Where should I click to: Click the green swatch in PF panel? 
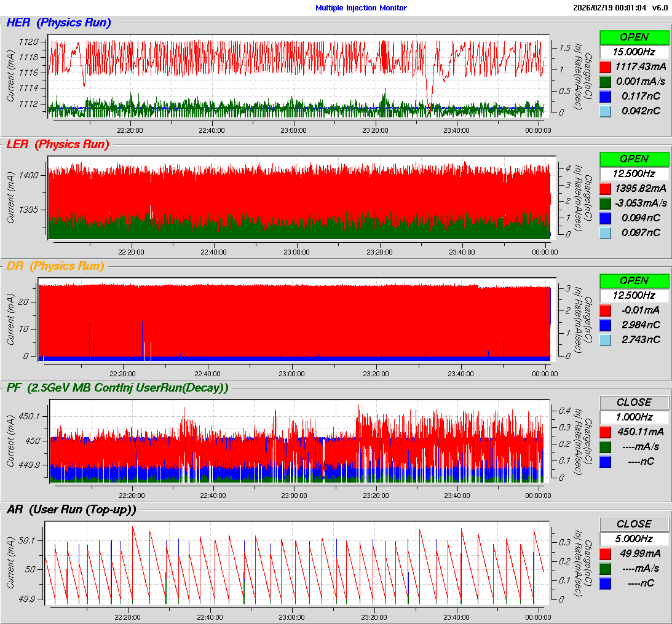point(605,446)
